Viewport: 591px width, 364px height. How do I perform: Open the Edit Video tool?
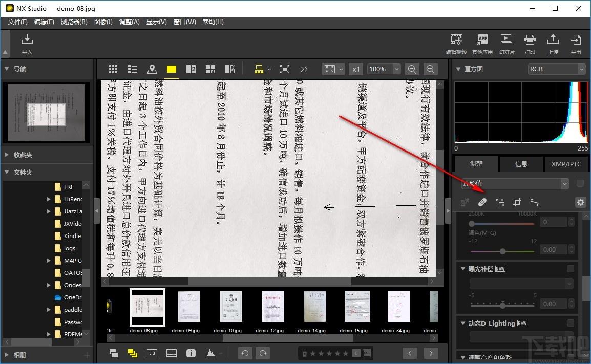[x=456, y=44]
